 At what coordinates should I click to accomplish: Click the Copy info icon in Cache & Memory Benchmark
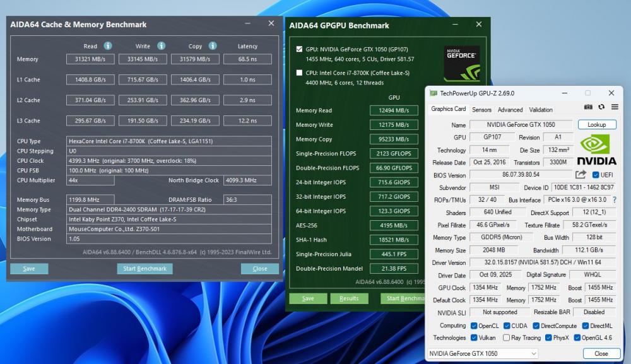coord(213,46)
